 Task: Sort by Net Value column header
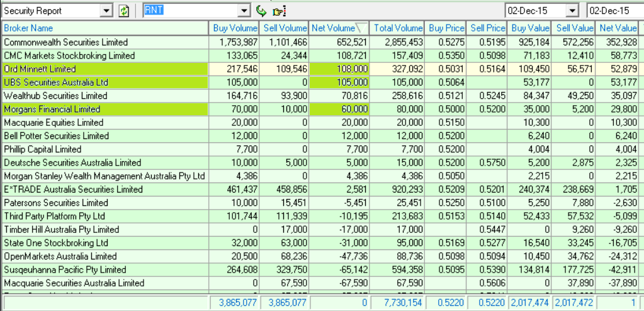coord(618,28)
